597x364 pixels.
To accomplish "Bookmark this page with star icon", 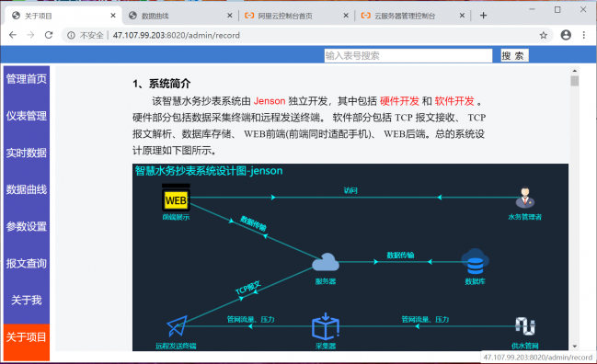I will [544, 35].
